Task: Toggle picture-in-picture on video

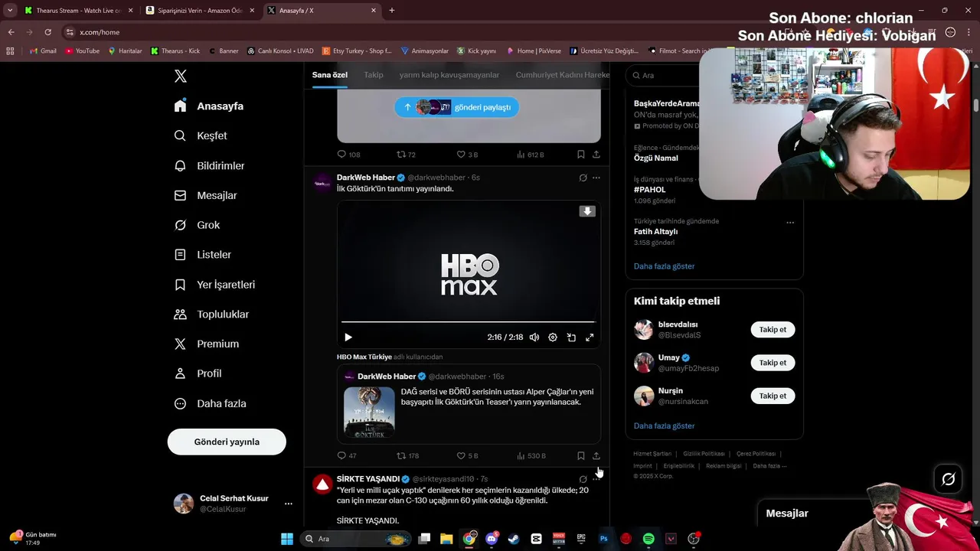Action: click(x=571, y=337)
